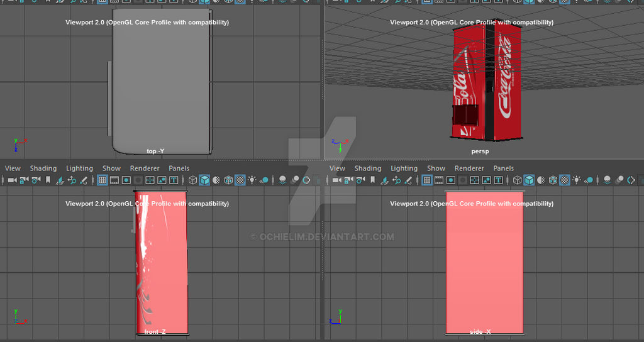Toggle Shadows icon in side view panel
Image resolution: width=644 pixels, height=342 pixels.
pyautogui.click(x=589, y=180)
